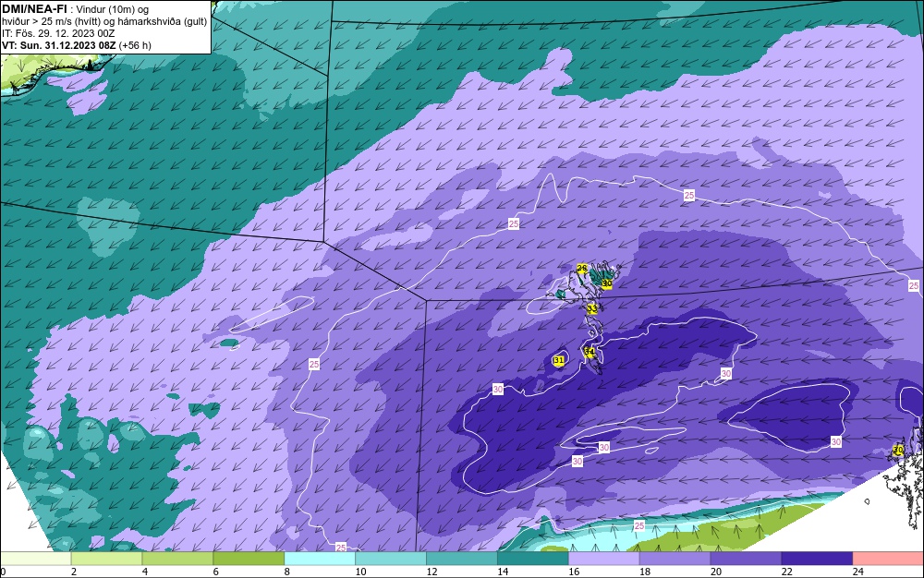This screenshot has width=924, height=578.
Task: Click yellow 30 marker on Norwegian coast
Action: [897, 450]
